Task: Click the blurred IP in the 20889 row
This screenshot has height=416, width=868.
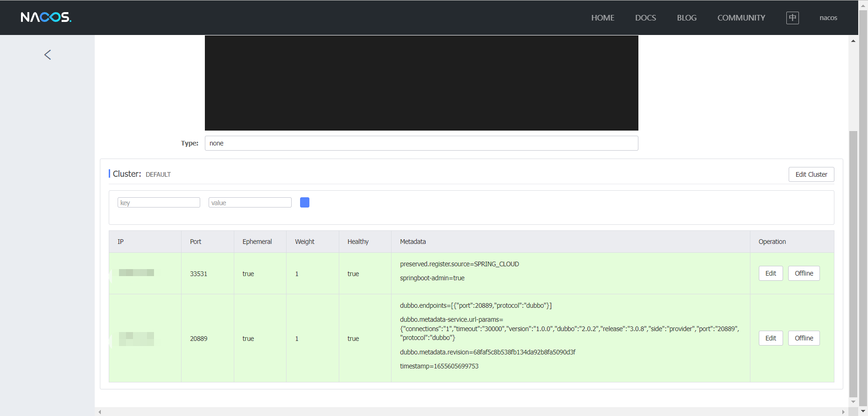Action: click(x=136, y=339)
